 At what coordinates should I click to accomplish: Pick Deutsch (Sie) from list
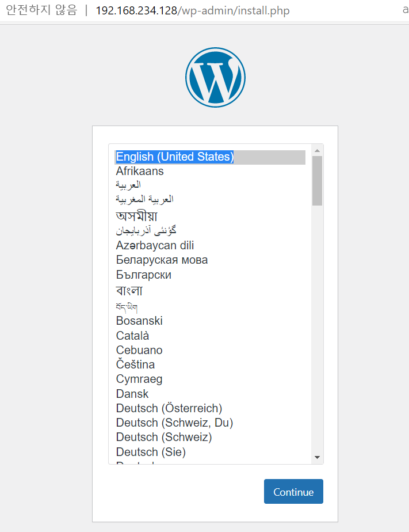click(210, 453)
